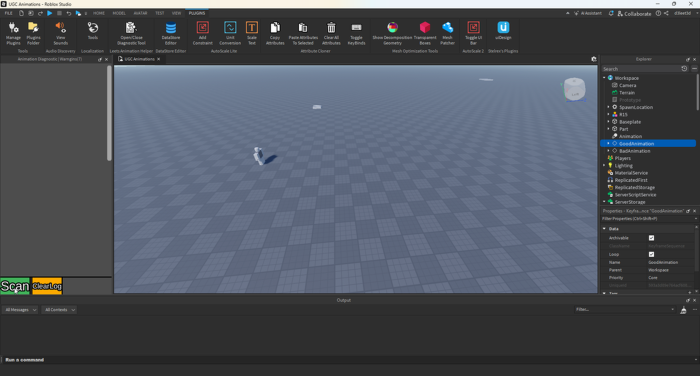Open the FILE menu
700x376 pixels.
(8, 13)
